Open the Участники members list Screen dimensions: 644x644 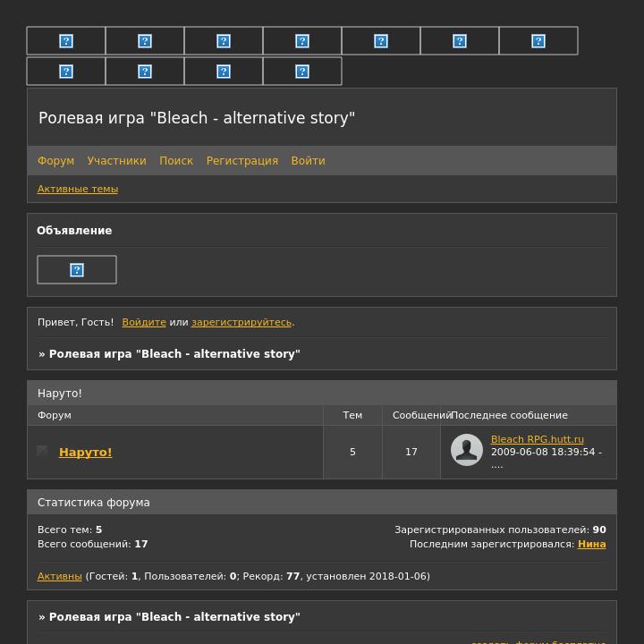[x=116, y=161]
